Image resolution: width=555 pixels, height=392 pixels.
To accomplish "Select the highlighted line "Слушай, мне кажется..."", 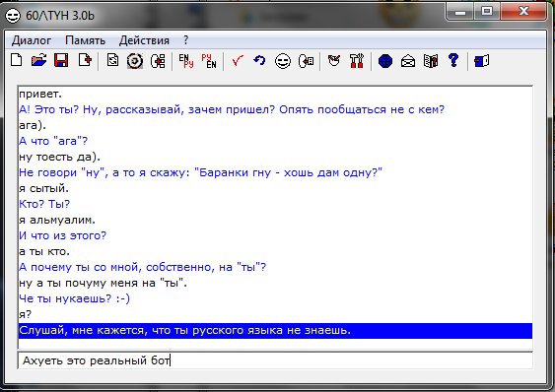I will (x=275, y=330).
